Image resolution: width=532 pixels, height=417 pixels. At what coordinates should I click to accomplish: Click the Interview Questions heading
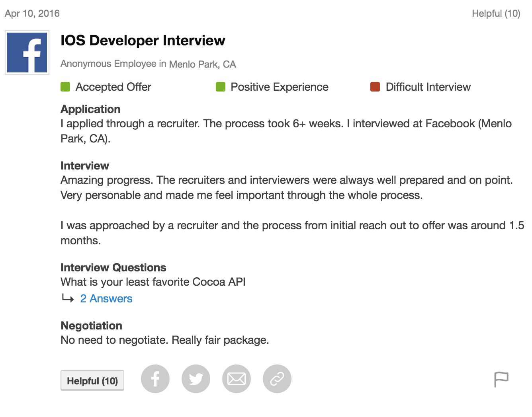[113, 267]
